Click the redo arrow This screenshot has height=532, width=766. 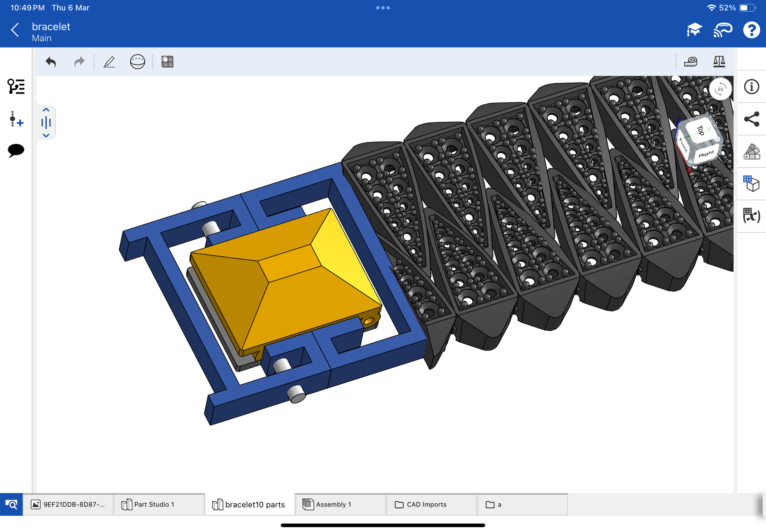coord(79,62)
